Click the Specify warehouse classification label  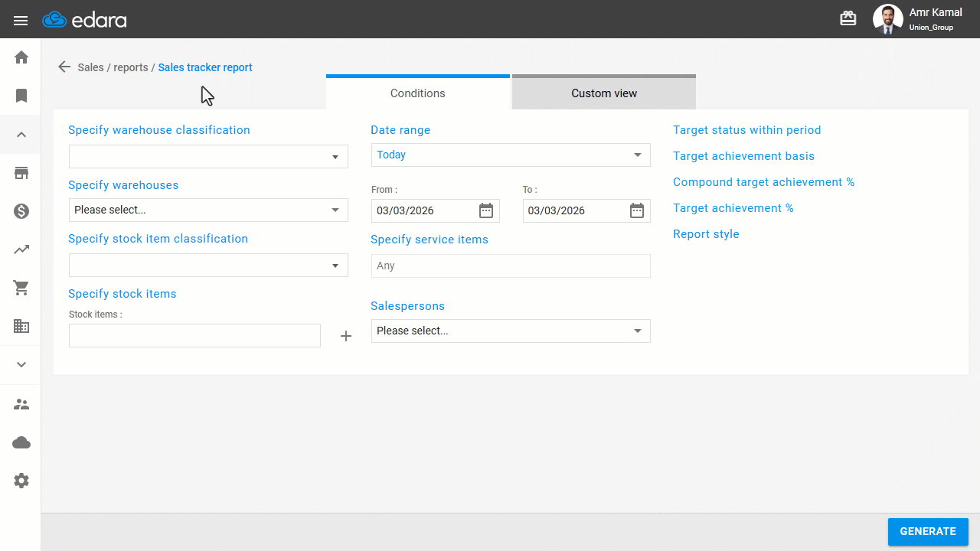coord(159,130)
